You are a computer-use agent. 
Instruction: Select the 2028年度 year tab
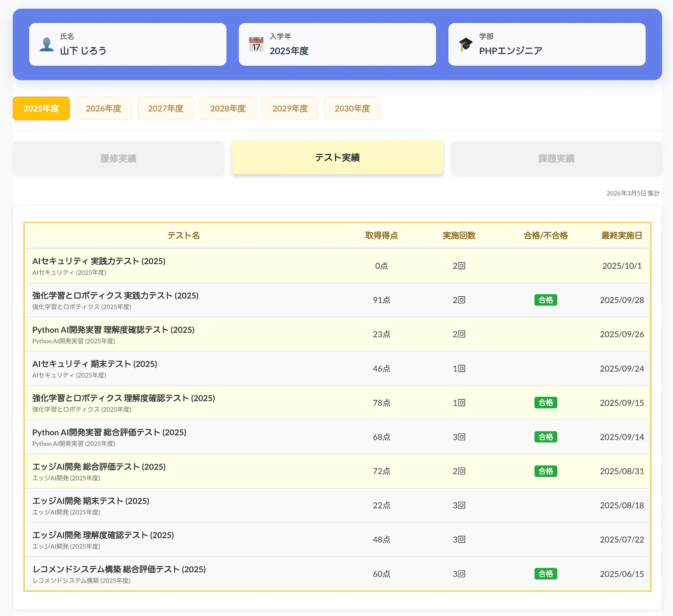click(228, 108)
